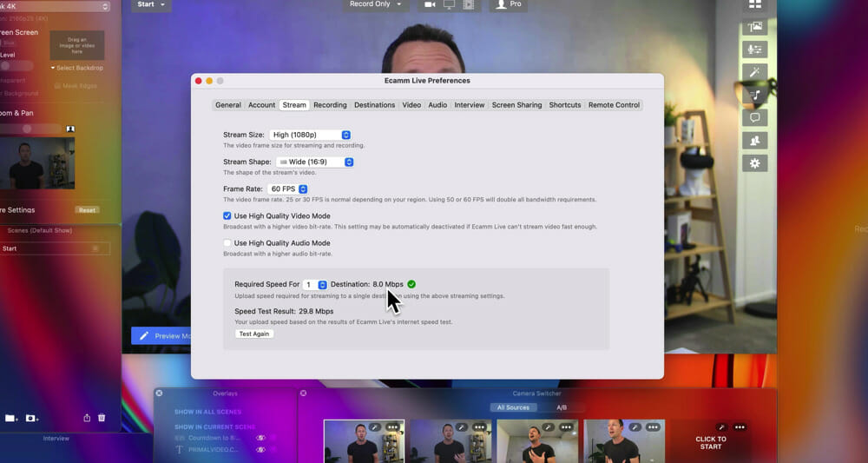The image size is (868, 463).
Task: Click wand icon on Click To Start source
Action: point(720,427)
